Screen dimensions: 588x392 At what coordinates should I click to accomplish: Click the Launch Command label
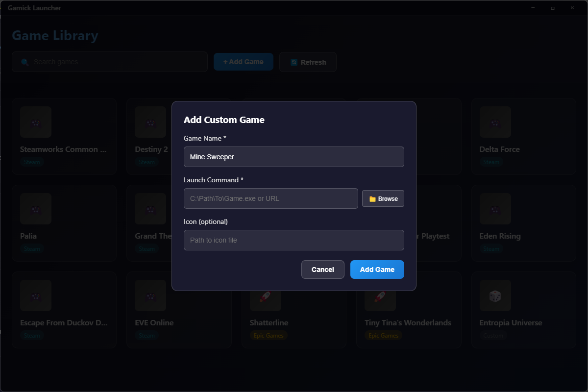click(x=214, y=180)
